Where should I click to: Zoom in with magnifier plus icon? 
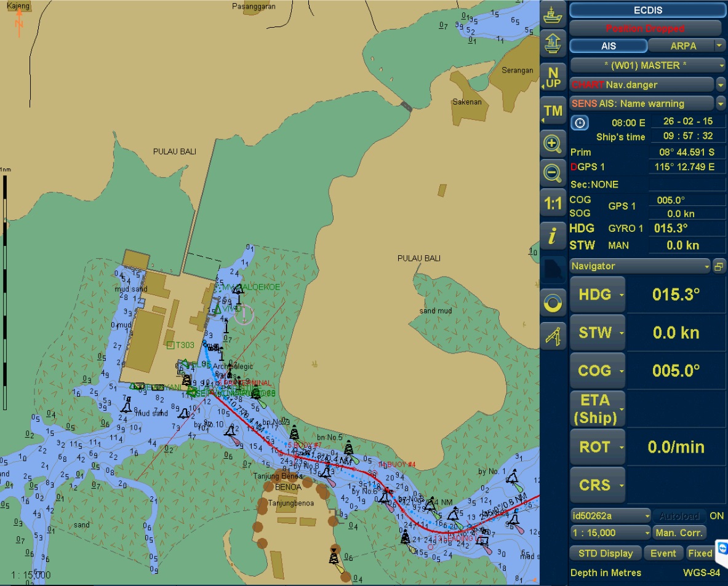click(x=553, y=144)
